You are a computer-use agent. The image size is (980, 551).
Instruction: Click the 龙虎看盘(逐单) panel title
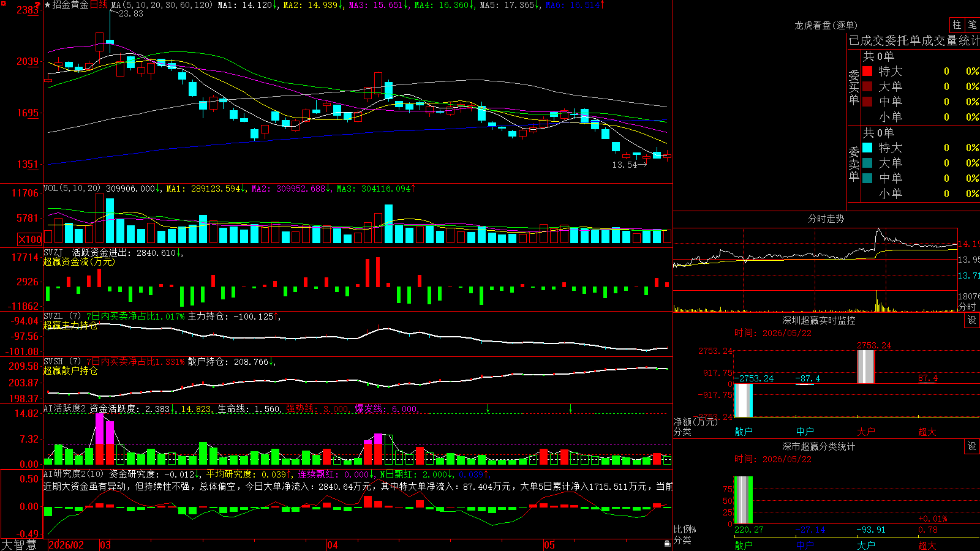click(826, 25)
